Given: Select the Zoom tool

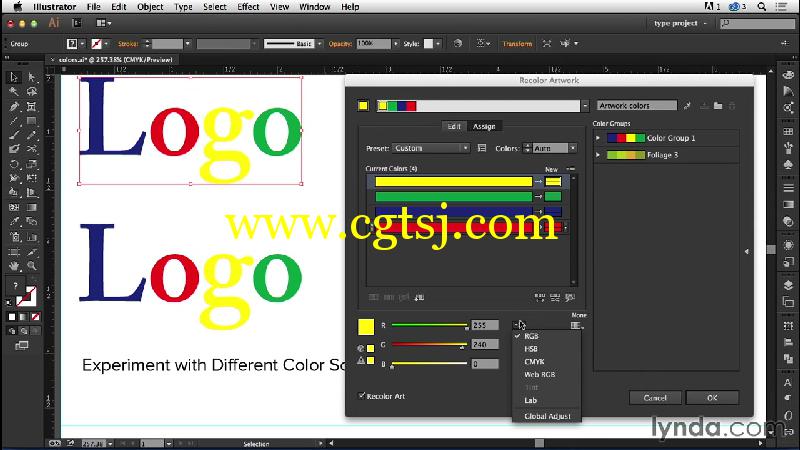Looking at the screenshot, I should (x=32, y=266).
